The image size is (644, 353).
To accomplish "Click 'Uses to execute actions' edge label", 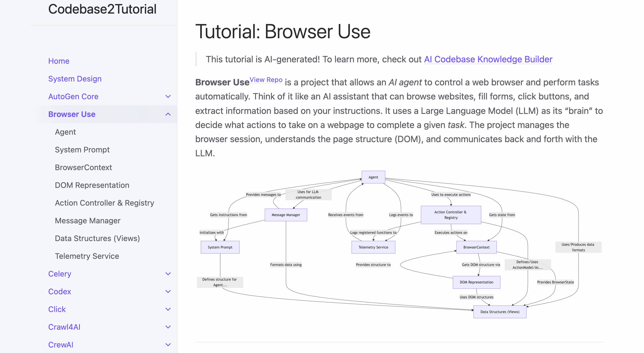I will [x=451, y=195].
